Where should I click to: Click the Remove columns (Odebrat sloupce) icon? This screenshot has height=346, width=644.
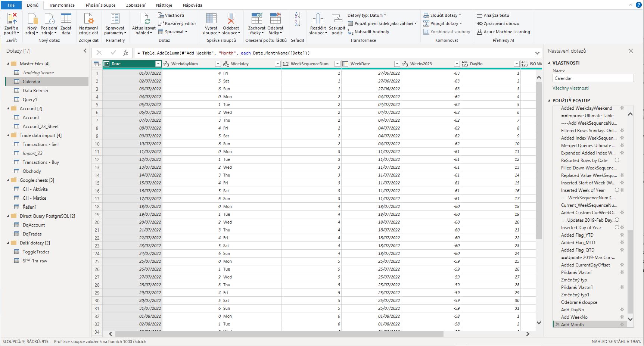(231, 19)
